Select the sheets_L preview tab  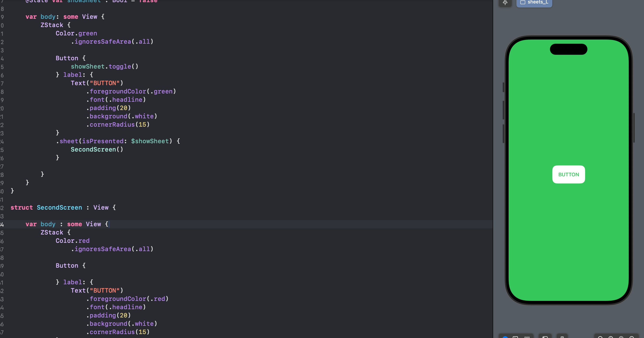coord(534,2)
